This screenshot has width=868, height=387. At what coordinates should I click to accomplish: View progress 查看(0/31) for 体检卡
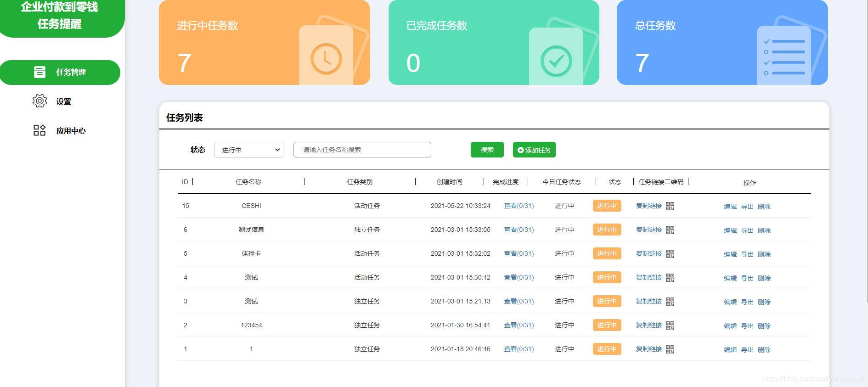519,253
